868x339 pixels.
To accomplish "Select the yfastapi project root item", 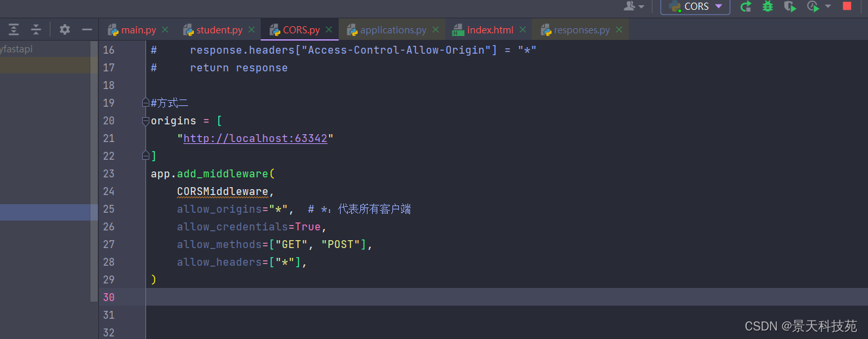I will 16,48.
